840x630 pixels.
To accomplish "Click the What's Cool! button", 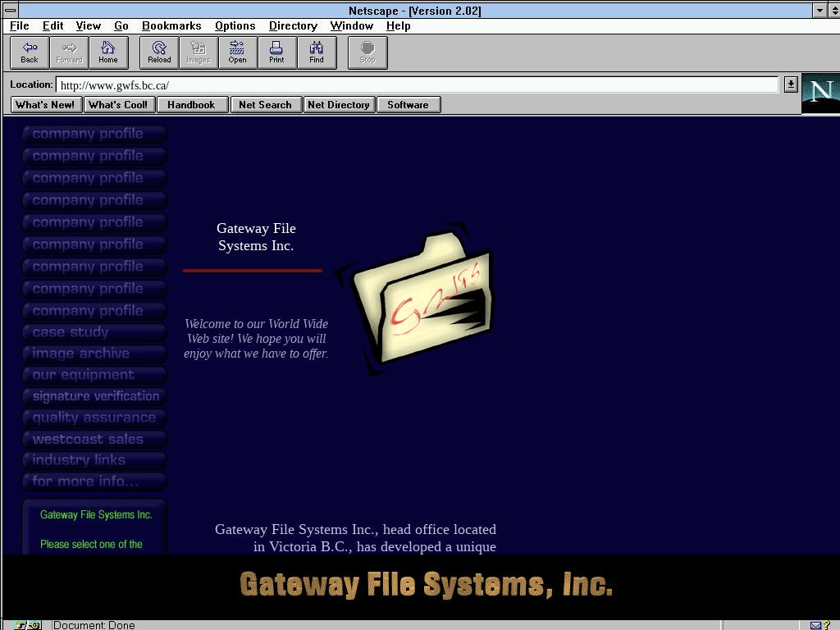I will coord(118,104).
